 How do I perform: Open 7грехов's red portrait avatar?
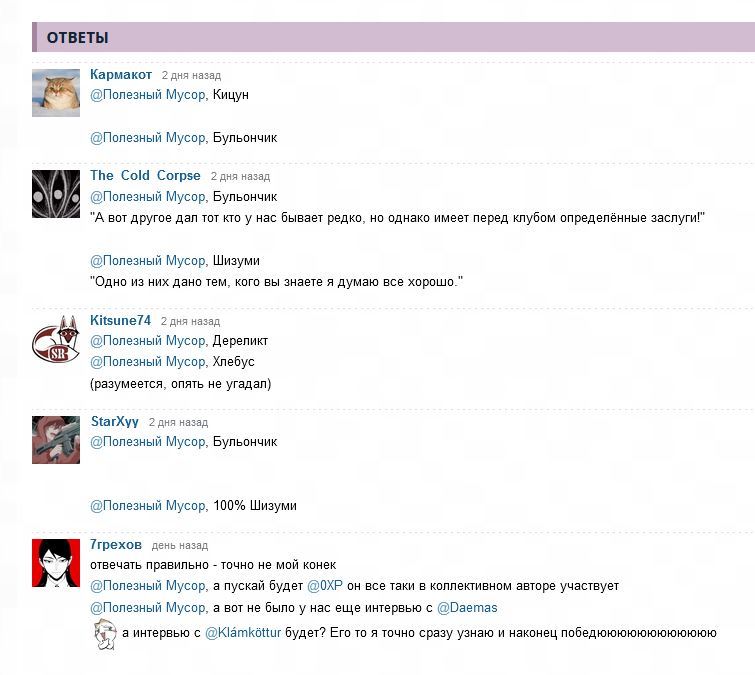pos(56,563)
